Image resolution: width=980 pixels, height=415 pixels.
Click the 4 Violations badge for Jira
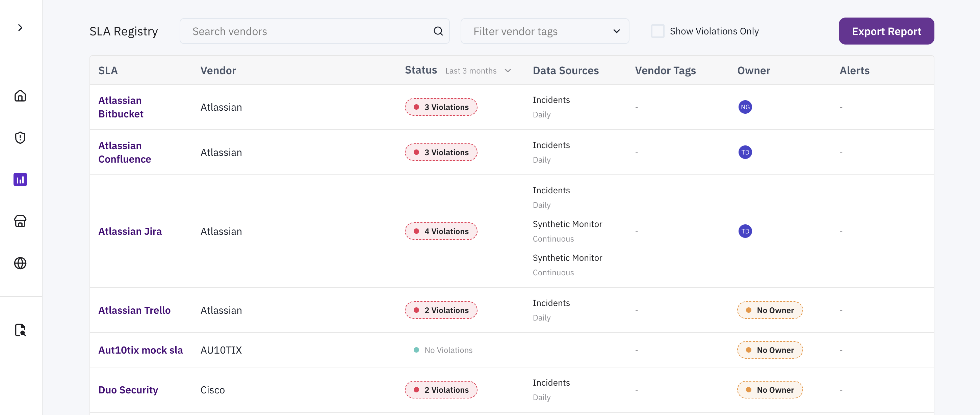coord(441,231)
